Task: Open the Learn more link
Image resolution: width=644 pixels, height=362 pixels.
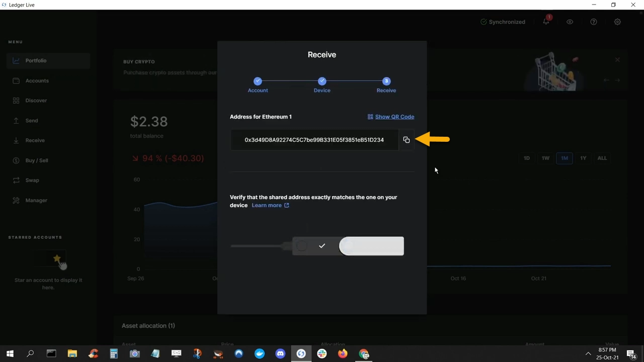Action: [270, 205]
